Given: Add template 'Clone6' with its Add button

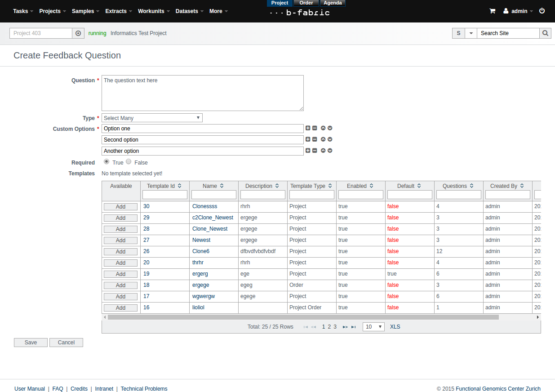Looking at the screenshot, I should tap(120, 252).
